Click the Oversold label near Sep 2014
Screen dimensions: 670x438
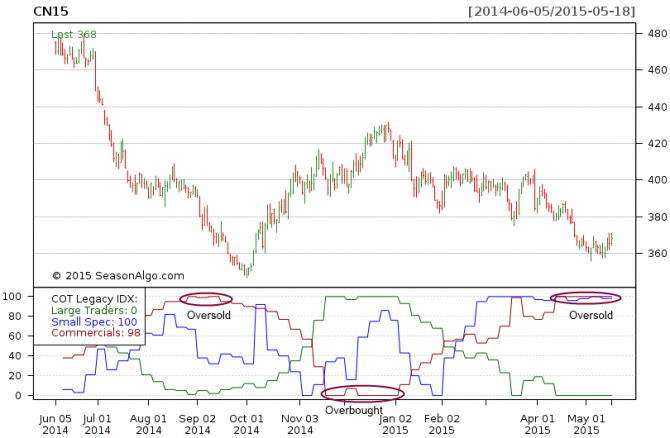pyautogui.click(x=209, y=315)
